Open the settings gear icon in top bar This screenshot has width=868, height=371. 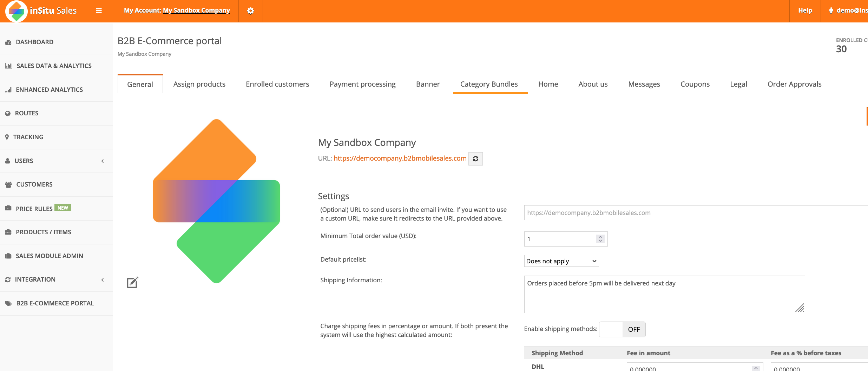click(x=250, y=11)
